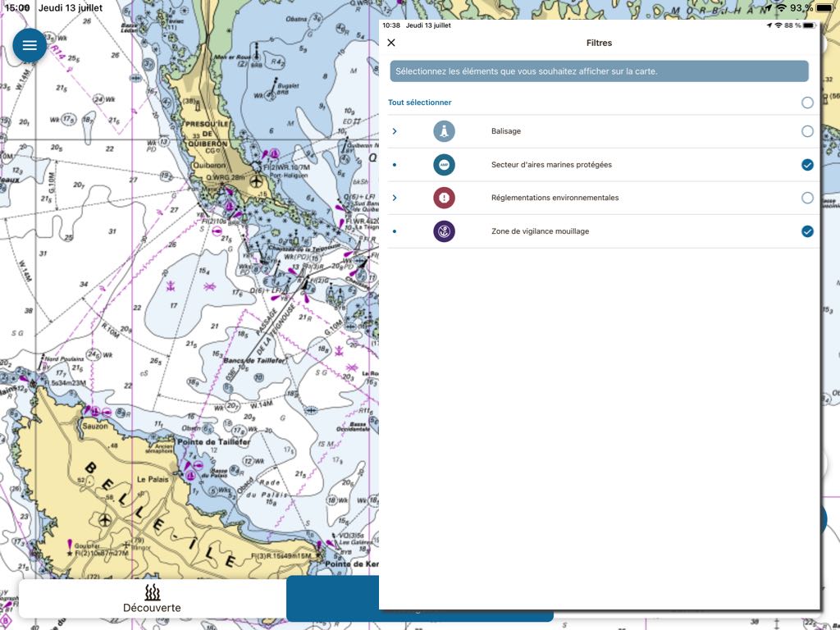Open the hamburger menu button
This screenshot has height=630, width=840.
(x=30, y=45)
